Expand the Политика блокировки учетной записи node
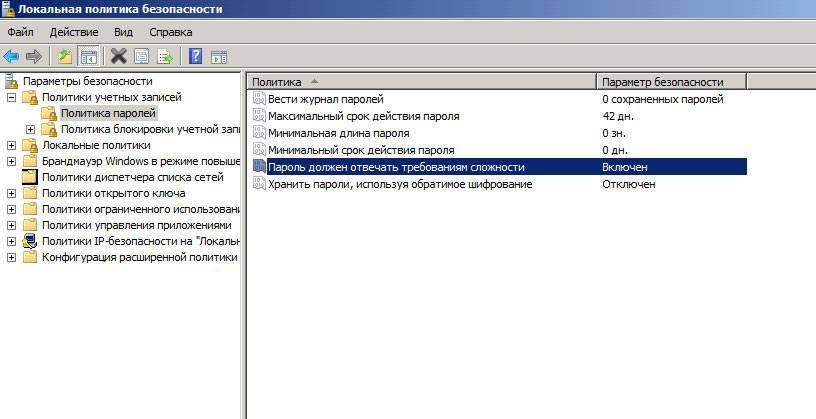Viewport: 816px width, 419px height. pyautogui.click(x=30, y=130)
